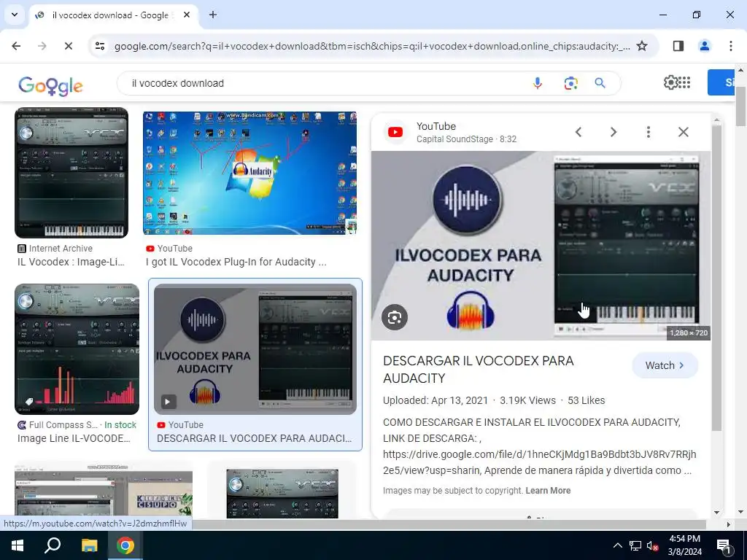Expand the tab search dropdown
747x560 pixels.
pyautogui.click(x=15, y=15)
